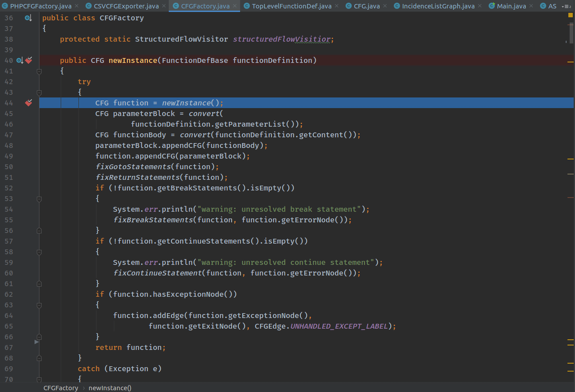Click the class icon on the AS tab
Screen dimensions: 575x392
[x=543, y=6]
